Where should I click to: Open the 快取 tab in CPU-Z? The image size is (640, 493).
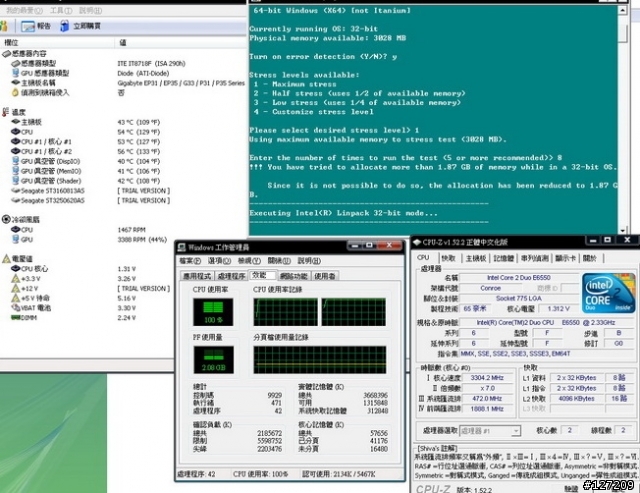click(448, 258)
